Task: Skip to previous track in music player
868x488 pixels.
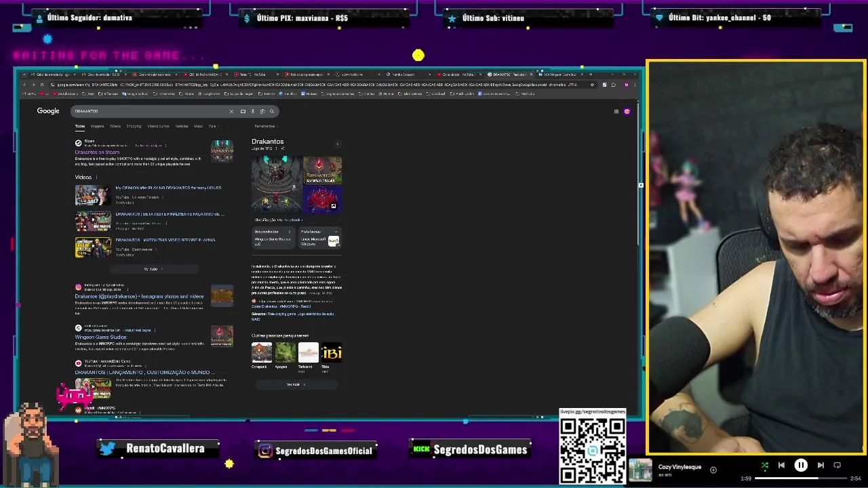Action: (x=781, y=466)
